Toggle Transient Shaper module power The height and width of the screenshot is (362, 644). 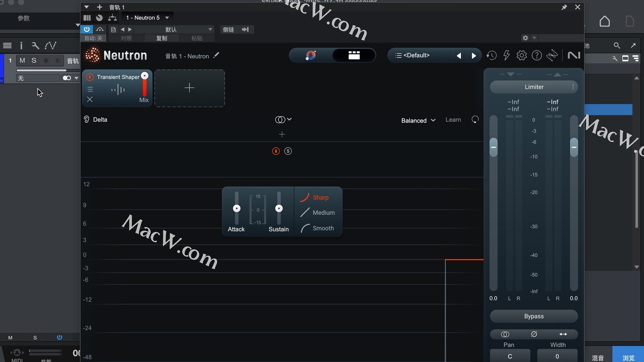90,77
